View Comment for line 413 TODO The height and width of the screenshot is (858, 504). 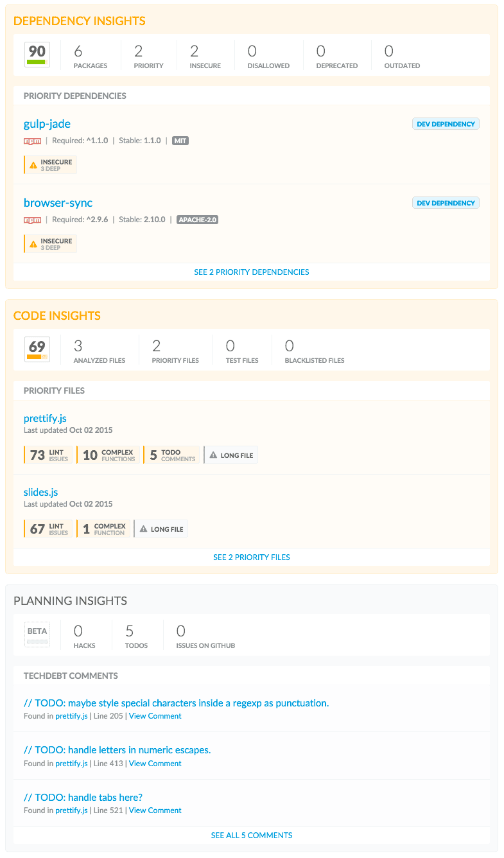click(x=155, y=764)
